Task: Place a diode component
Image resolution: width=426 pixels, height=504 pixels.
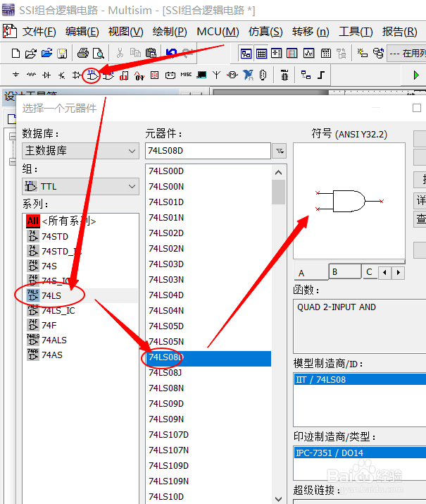Action: click(x=46, y=75)
